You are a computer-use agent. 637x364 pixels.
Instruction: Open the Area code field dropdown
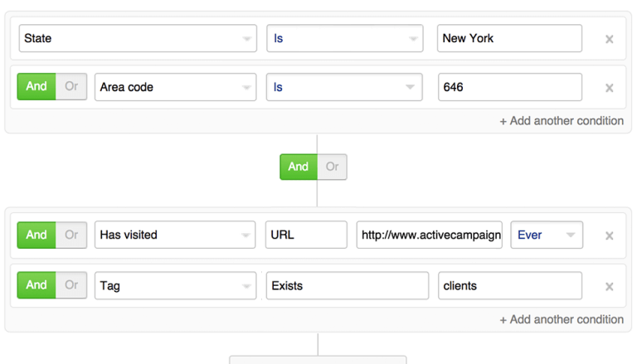coord(175,87)
